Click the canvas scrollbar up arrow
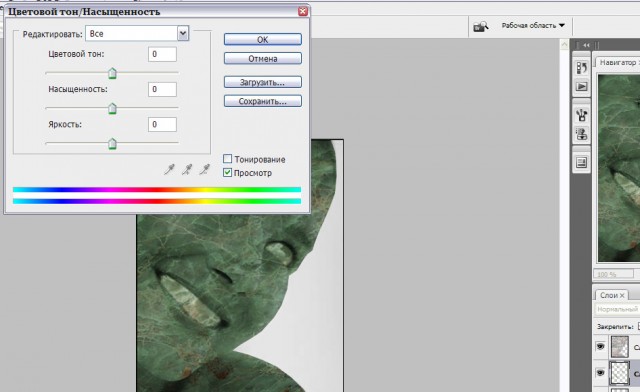640x392 pixels. click(564, 44)
